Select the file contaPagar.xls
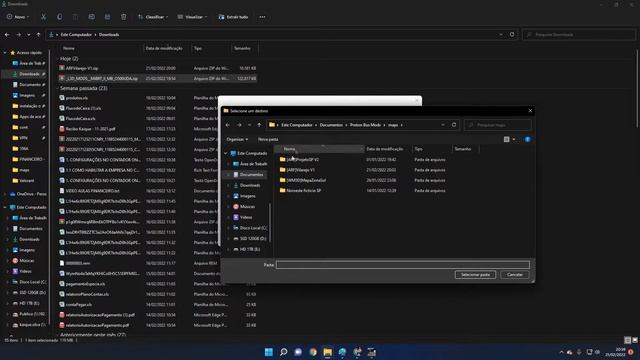This screenshot has width=640, height=360. [x=78, y=304]
